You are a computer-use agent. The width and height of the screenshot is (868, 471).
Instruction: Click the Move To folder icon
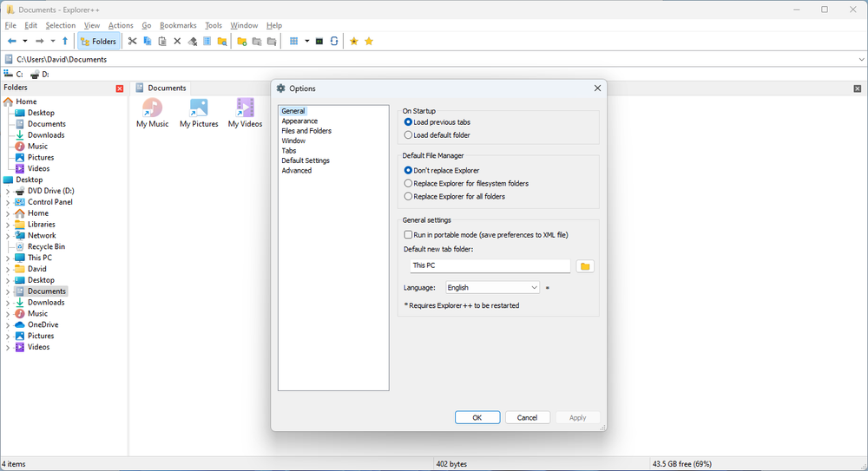(x=272, y=41)
